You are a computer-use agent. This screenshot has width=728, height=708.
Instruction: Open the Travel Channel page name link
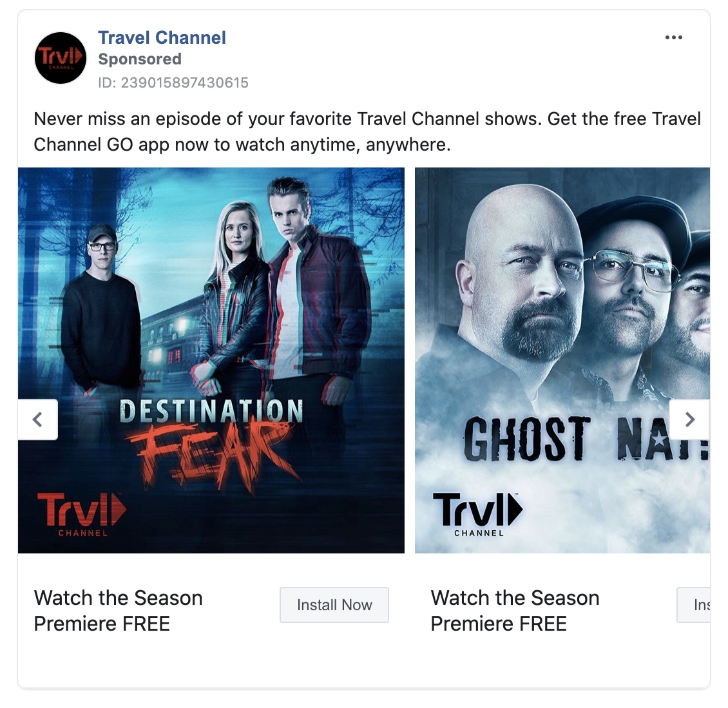tap(162, 37)
